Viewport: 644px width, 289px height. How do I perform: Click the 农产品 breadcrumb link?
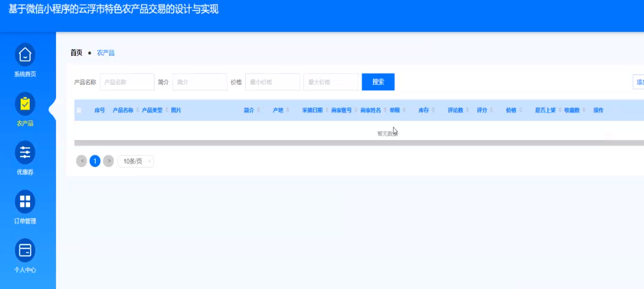[x=106, y=53]
